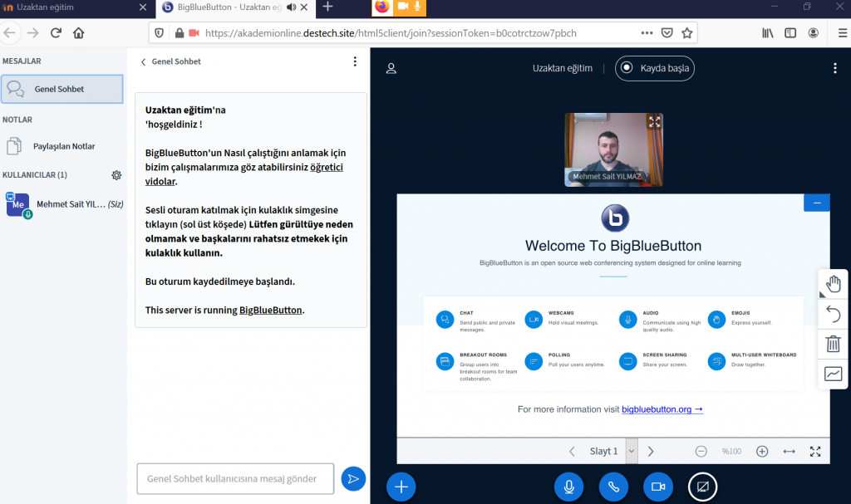Open Firefox hamburger menu
Screen dimensions: 851x504
(x=842, y=33)
